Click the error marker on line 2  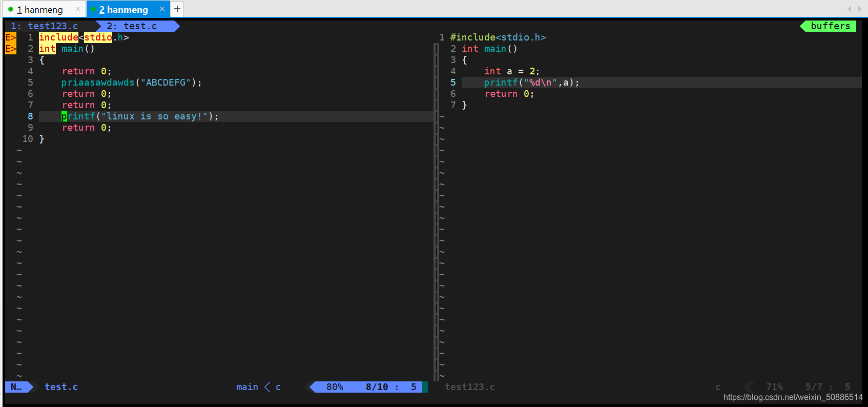11,49
